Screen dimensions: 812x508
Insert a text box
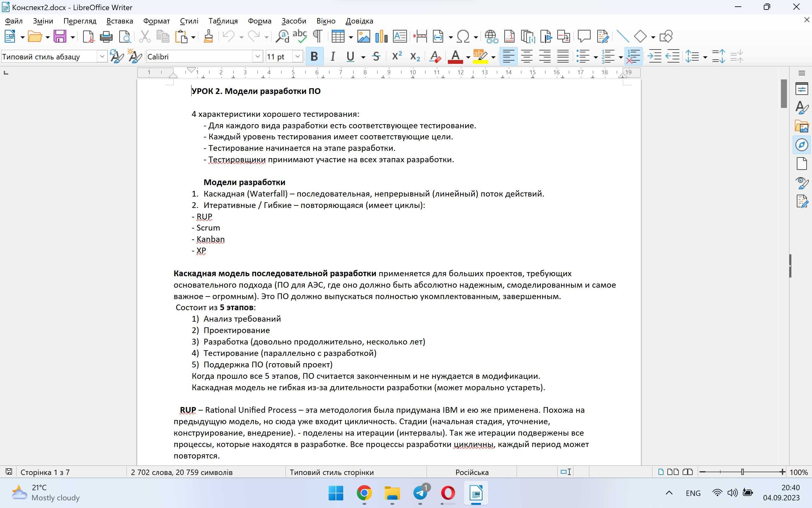pyautogui.click(x=400, y=36)
